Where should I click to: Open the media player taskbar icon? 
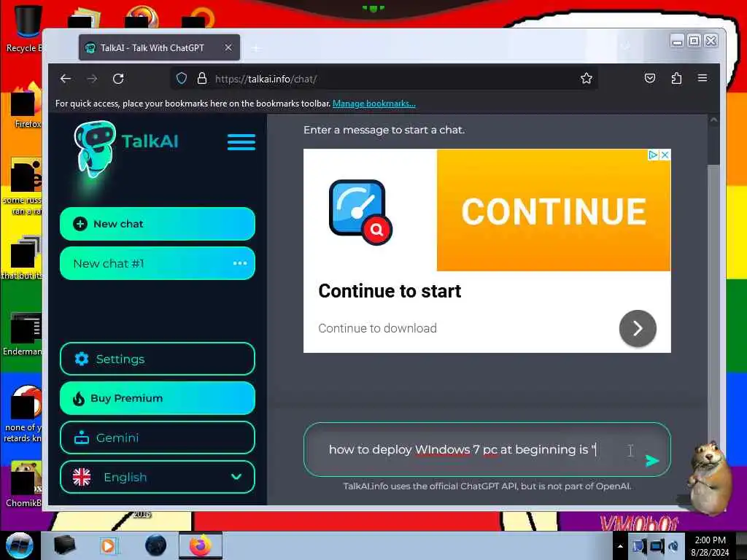(x=108, y=545)
